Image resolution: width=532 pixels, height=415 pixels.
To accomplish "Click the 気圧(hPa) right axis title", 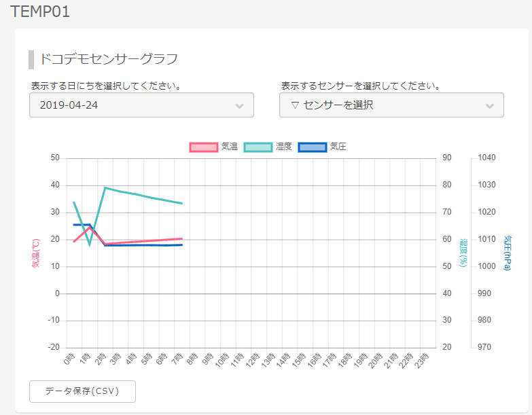I will click(x=508, y=253).
